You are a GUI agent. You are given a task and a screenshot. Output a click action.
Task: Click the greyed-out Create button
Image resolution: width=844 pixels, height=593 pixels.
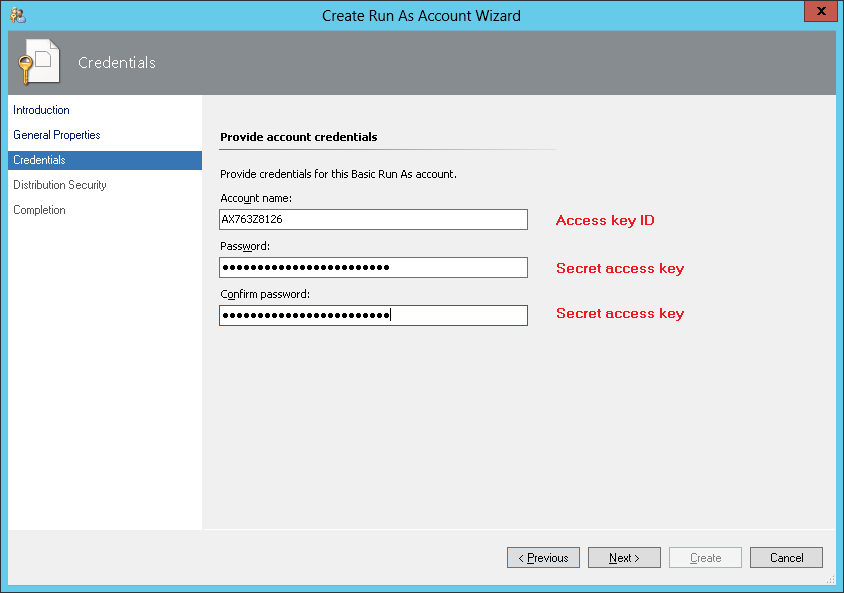tap(705, 558)
